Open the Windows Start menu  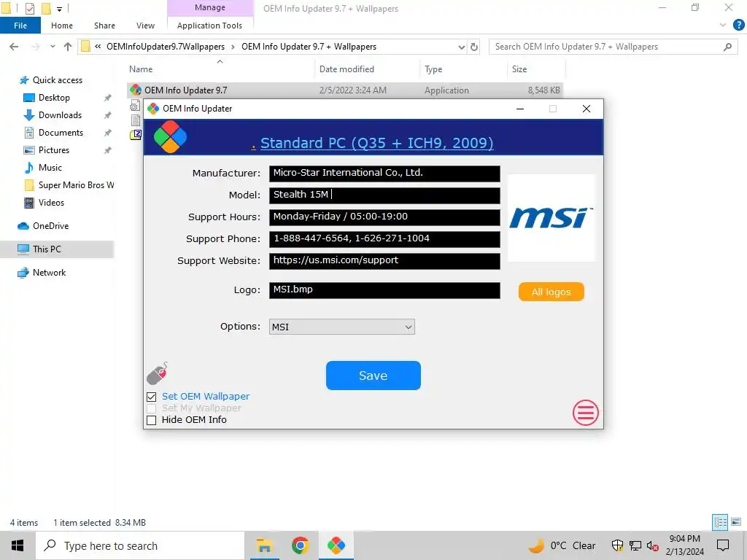[18, 545]
